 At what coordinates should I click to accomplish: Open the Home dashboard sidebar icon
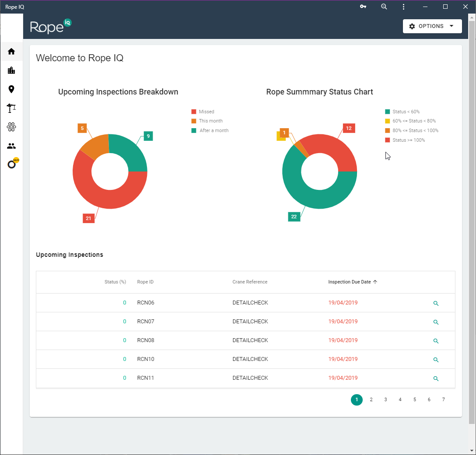click(x=11, y=52)
